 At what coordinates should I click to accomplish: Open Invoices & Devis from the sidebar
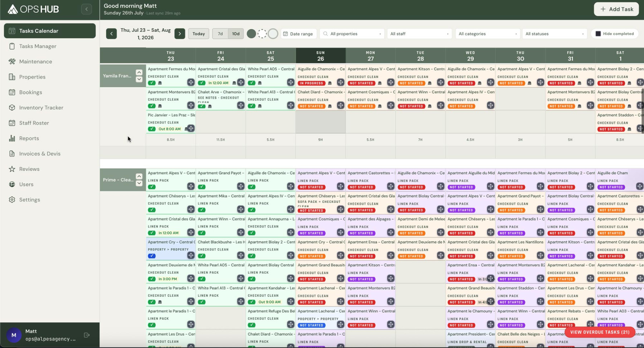(x=50, y=154)
